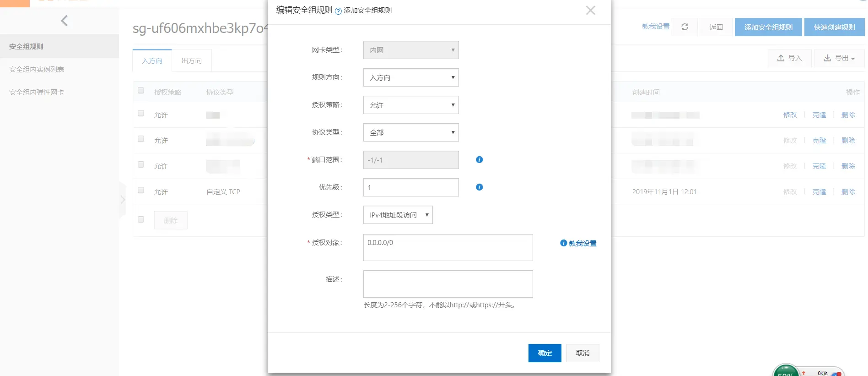Check first rule row checkbox
The height and width of the screenshot is (376, 868).
click(141, 113)
